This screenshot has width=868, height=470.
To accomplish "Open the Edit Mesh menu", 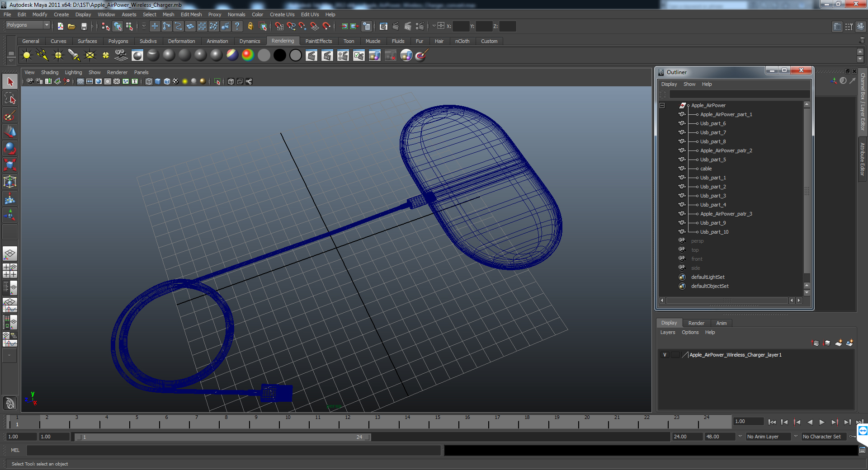I will [191, 14].
